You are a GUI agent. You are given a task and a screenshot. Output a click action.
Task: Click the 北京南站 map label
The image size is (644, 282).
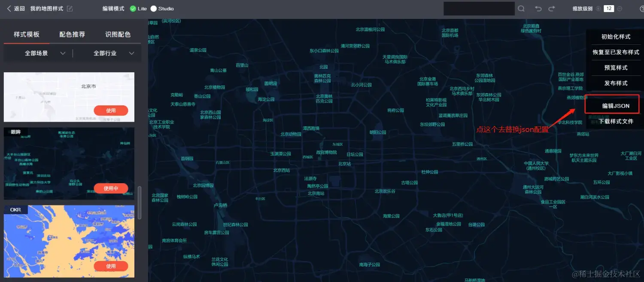tap(316, 193)
